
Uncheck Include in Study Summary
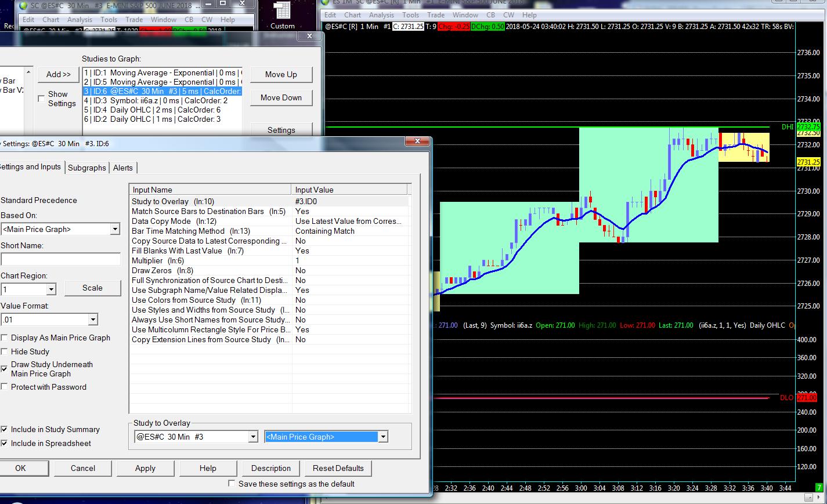click(5, 429)
